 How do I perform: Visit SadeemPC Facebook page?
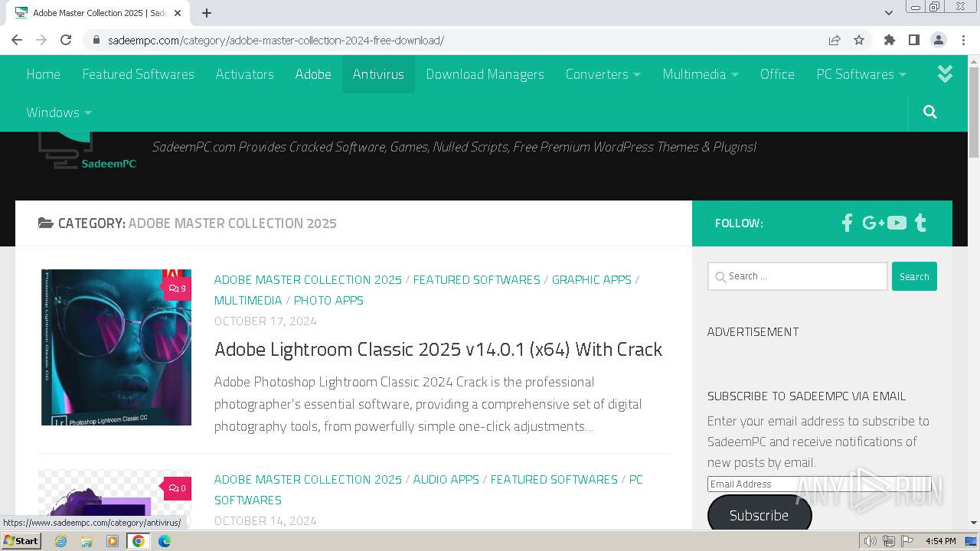[x=847, y=223]
